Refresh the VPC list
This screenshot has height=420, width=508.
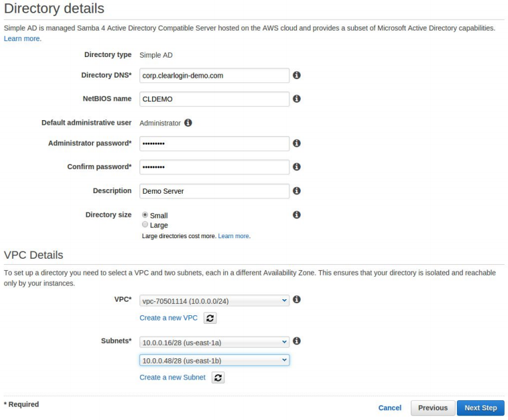coord(210,318)
